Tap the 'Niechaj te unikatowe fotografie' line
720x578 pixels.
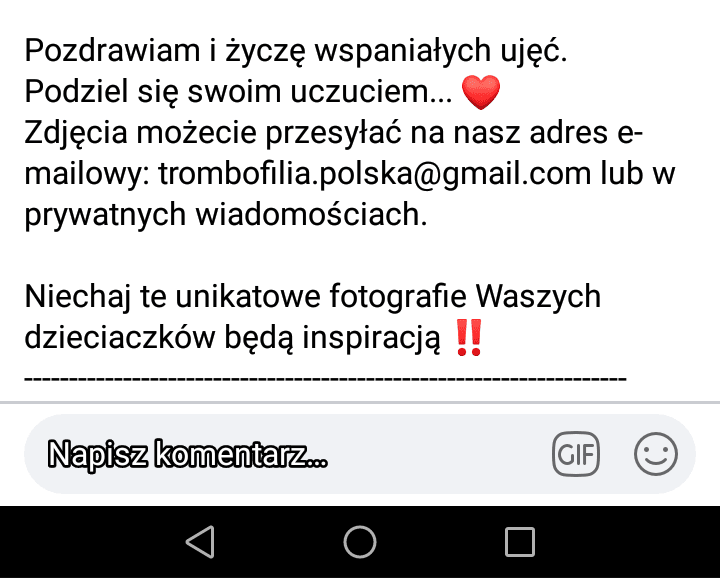312,297
